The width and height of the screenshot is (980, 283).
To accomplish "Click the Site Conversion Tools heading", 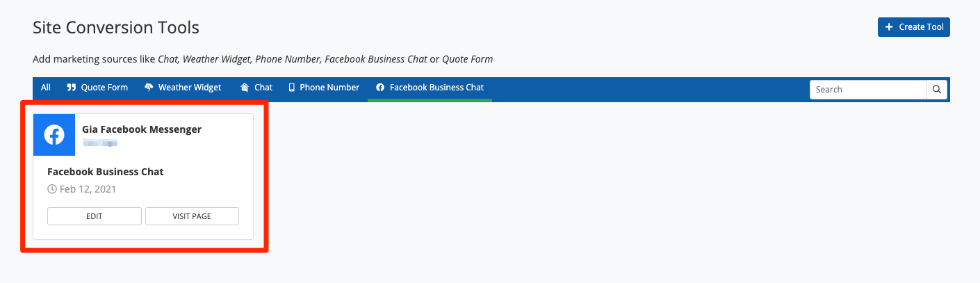I will (x=116, y=28).
